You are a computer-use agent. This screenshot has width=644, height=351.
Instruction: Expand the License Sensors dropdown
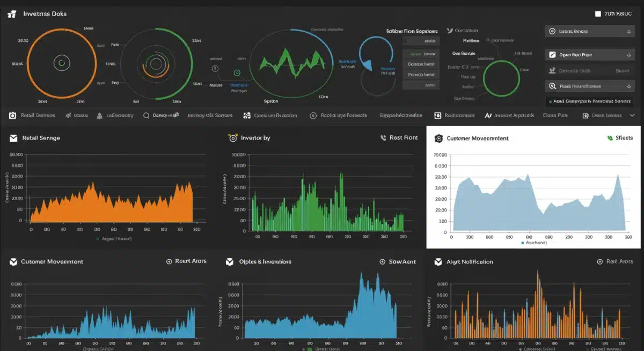(589, 31)
